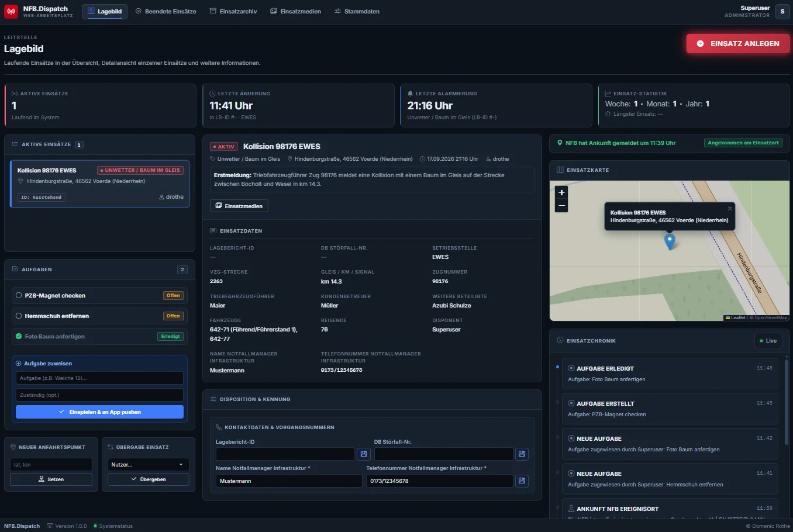Click the blue location marker on the map
The width and height of the screenshot is (793, 532).
click(x=670, y=241)
